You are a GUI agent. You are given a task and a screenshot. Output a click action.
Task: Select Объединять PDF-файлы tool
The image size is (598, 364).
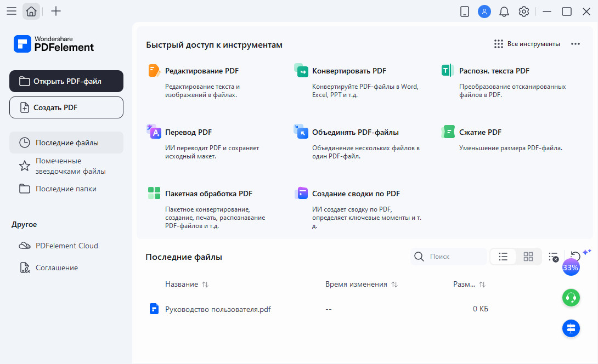(x=355, y=133)
